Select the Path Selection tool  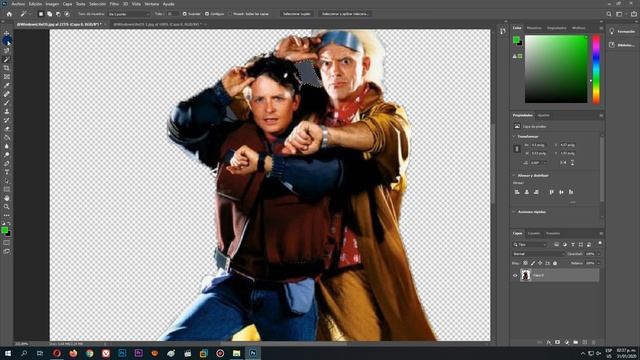(7, 181)
